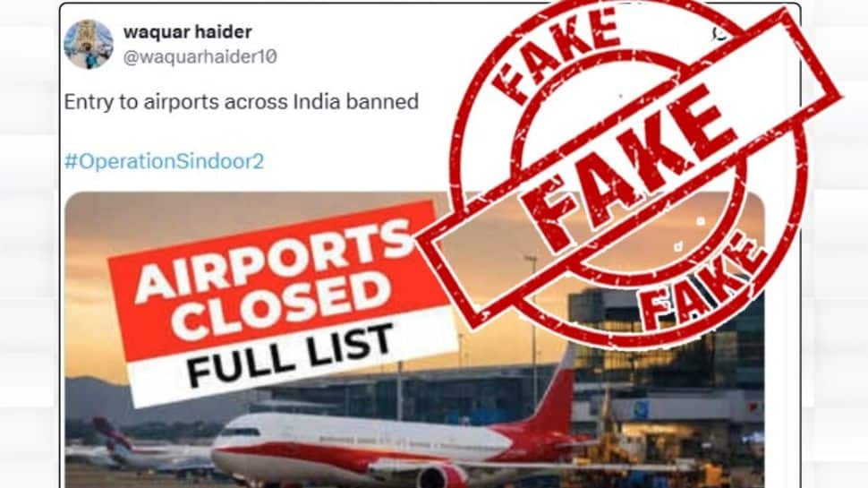This screenshot has height=488, width=868.
Task: Open waquar haider's profile avatar
Action: (89, 44)
